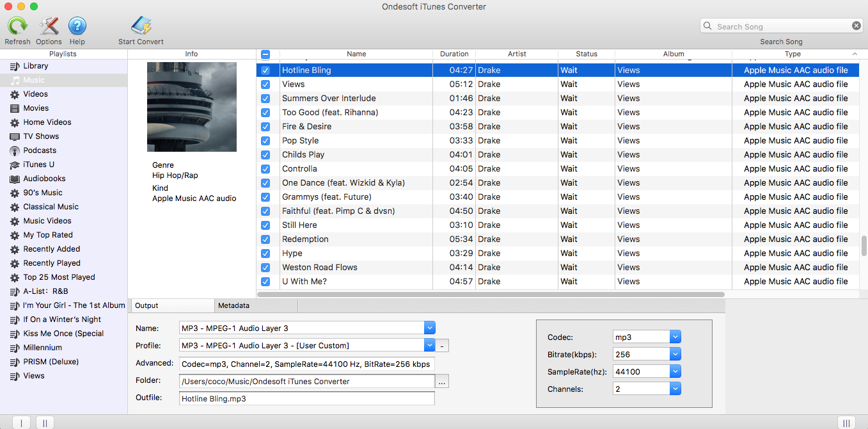Open the Options tools icon
The width and height of the screenshot is (868, 429).
pos(49,26)
